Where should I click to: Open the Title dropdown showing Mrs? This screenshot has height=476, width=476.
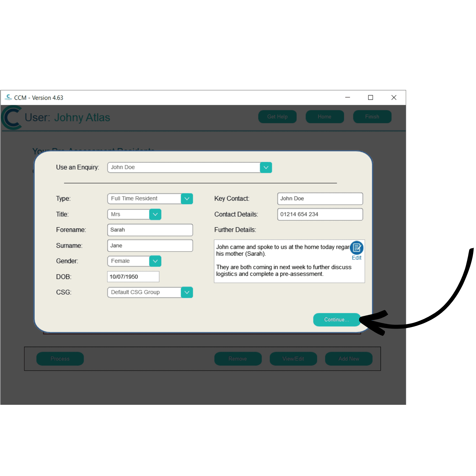coord(155,214)
